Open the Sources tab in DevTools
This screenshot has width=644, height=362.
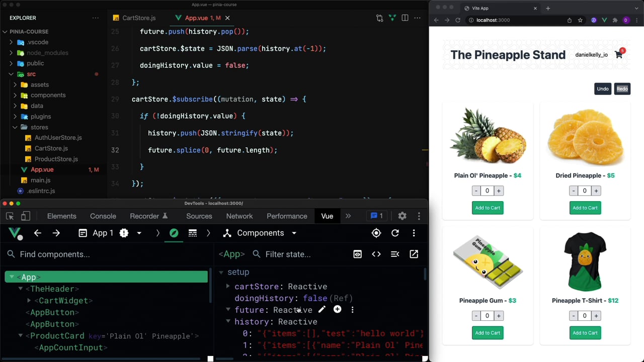[199, 216]
